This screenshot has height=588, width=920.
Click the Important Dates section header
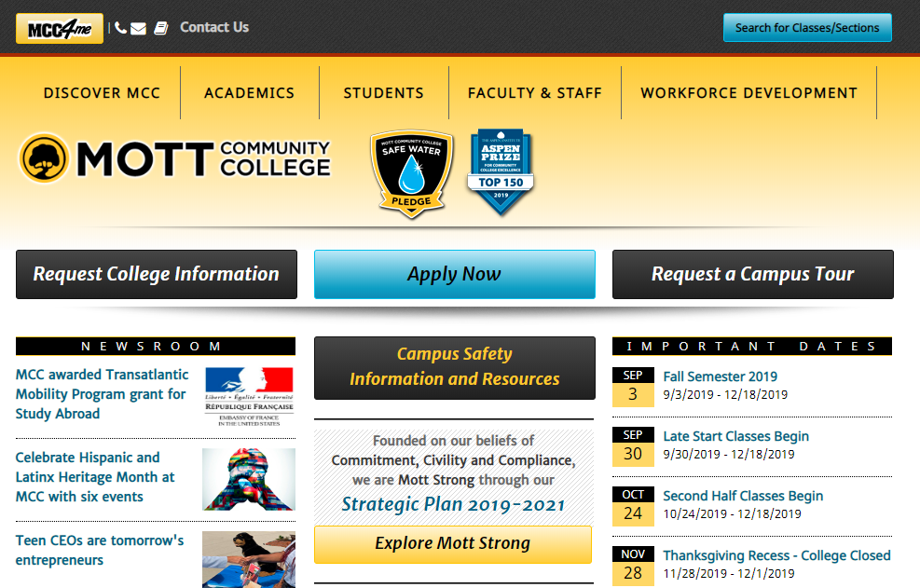tap(752, 347)
